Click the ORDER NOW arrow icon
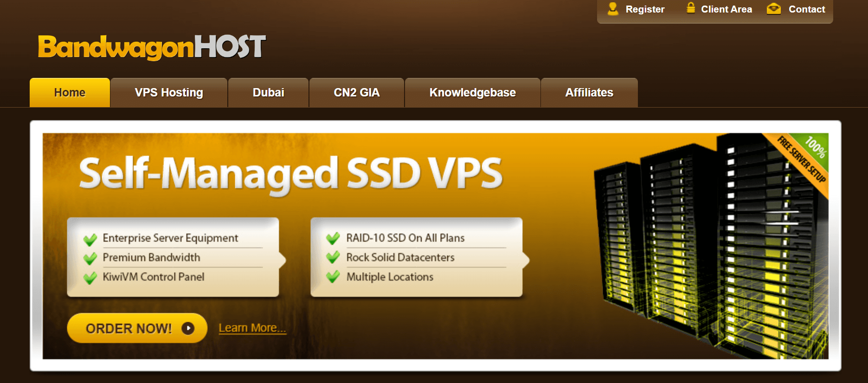The height and width of the screenshot is (383, 868). (188, 328)
